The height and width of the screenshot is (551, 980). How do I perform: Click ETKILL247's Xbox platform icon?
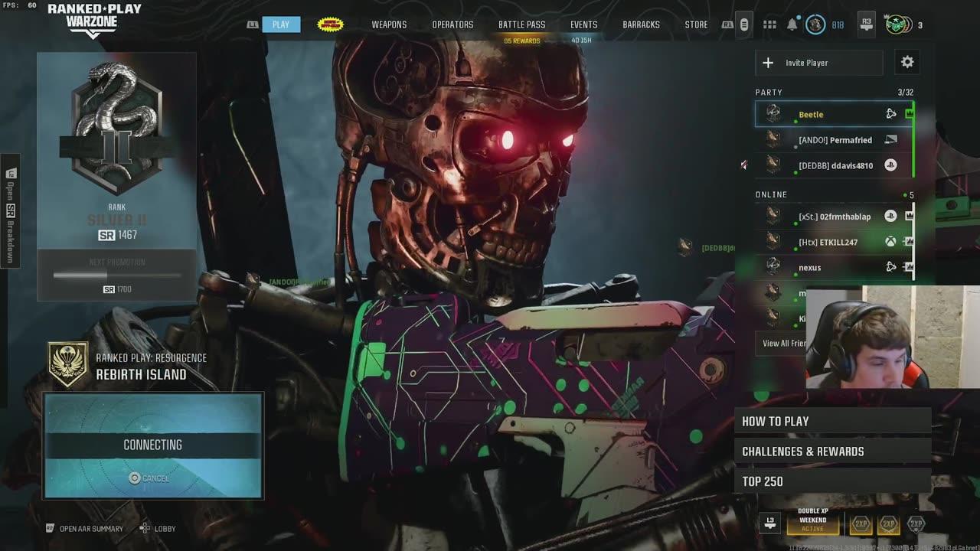click(x=890, y=242)
